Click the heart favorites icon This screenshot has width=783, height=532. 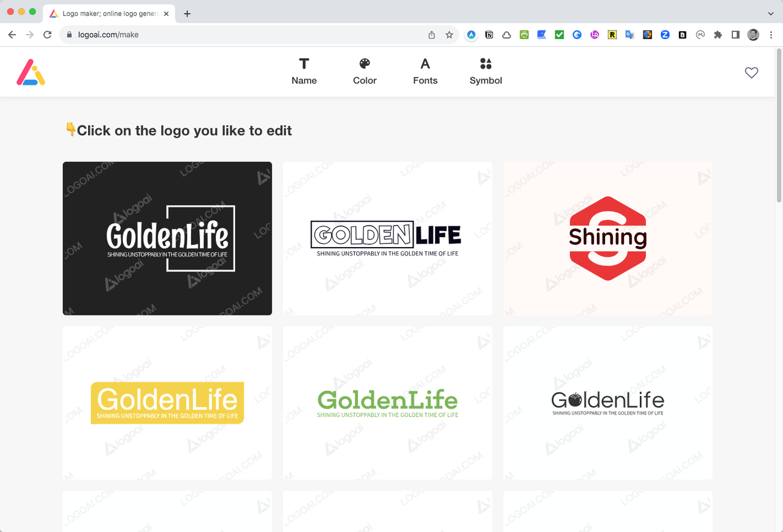[751, 72]
